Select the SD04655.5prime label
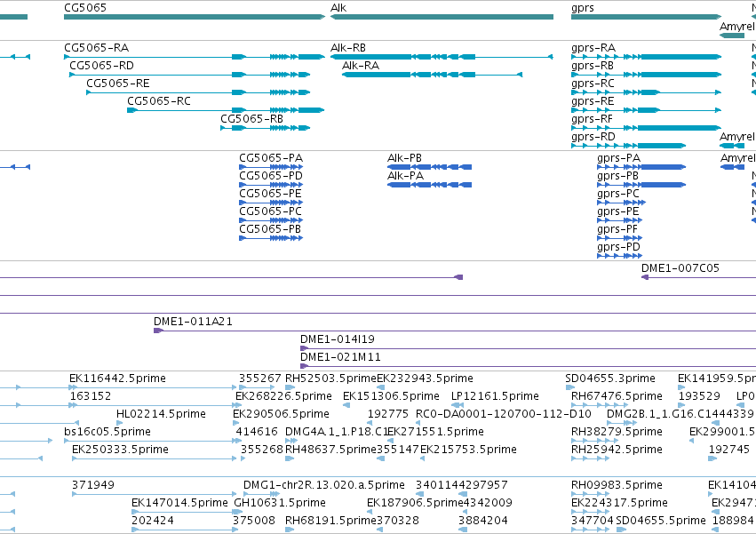The image size is (756, 534). tap(661, 521)
